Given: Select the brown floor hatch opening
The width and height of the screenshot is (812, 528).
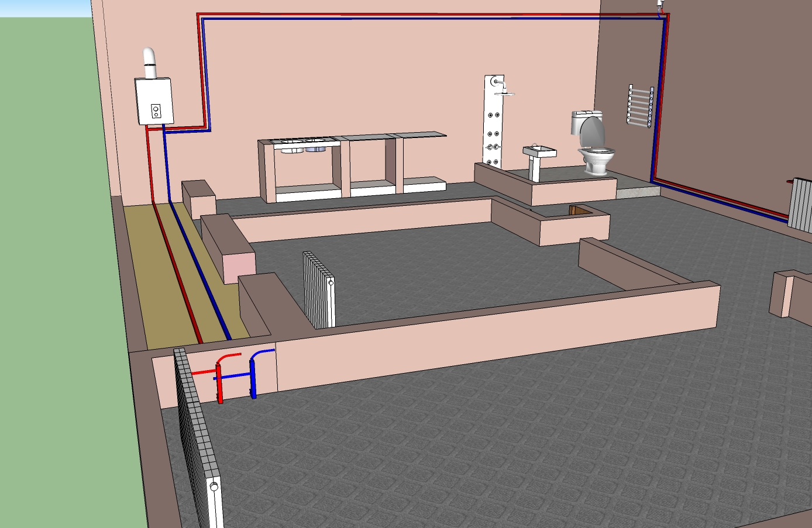Looking at the screenshot, I should (x=580, y=210).
